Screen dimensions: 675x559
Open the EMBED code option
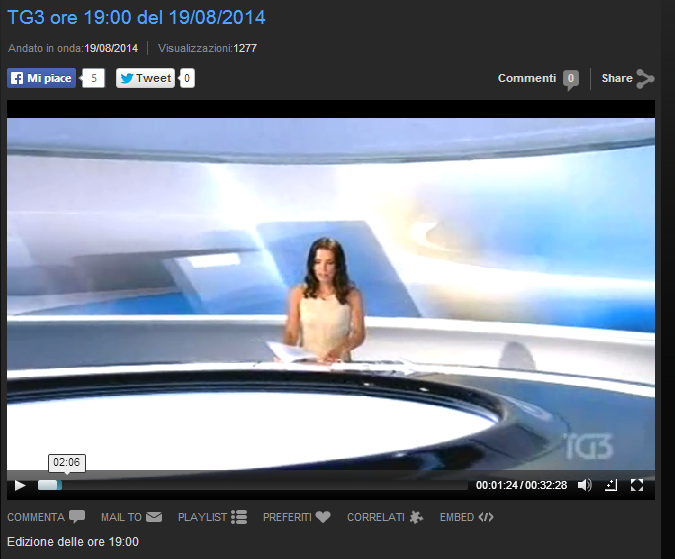pyautogui.click(x=467, y=517)
